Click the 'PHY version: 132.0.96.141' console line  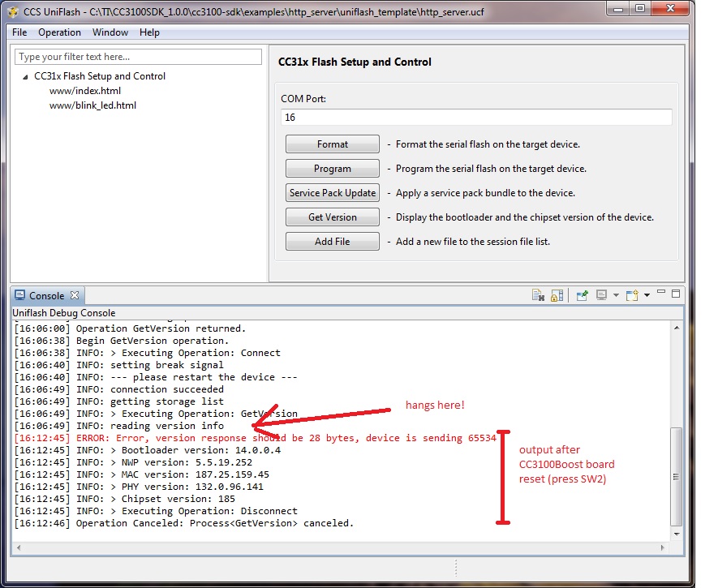click(139, 487)
